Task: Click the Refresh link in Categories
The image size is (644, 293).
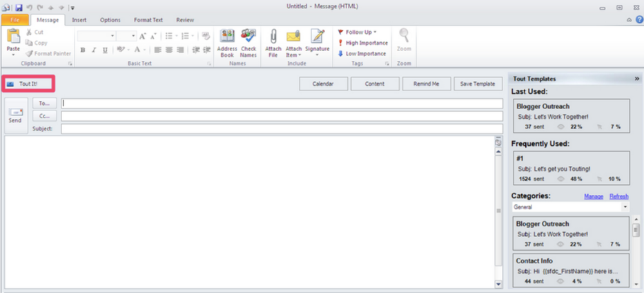Action: tap(619, 196)
